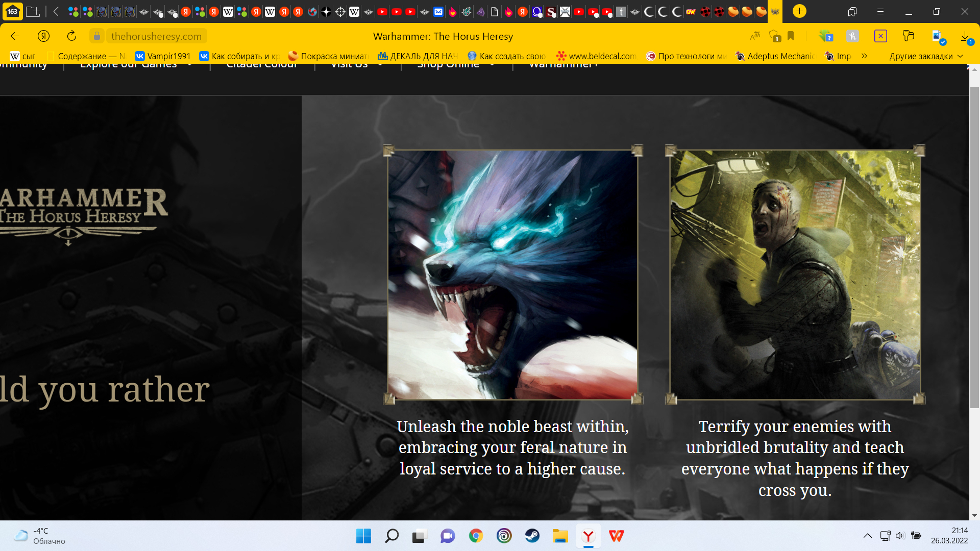
Task: Open the www.beldecal.com bookmark
Action: [x=597, y=56]
